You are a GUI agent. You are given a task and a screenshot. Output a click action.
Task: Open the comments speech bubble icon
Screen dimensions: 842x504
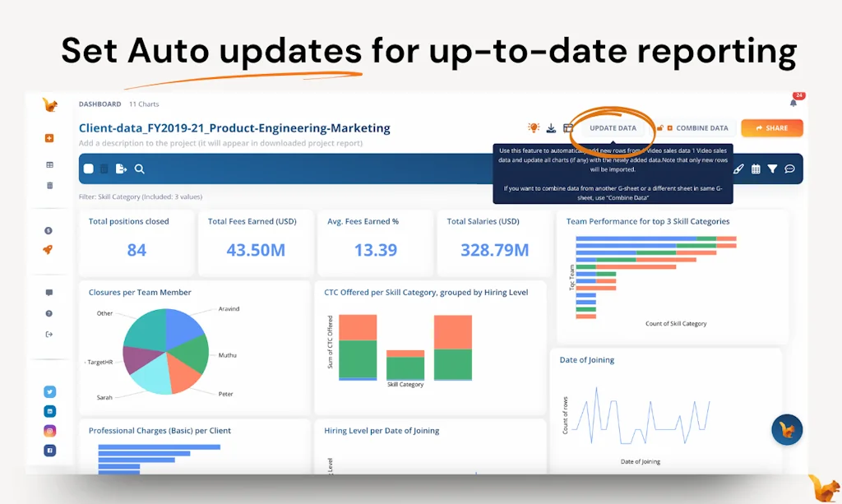click(789, 169)
